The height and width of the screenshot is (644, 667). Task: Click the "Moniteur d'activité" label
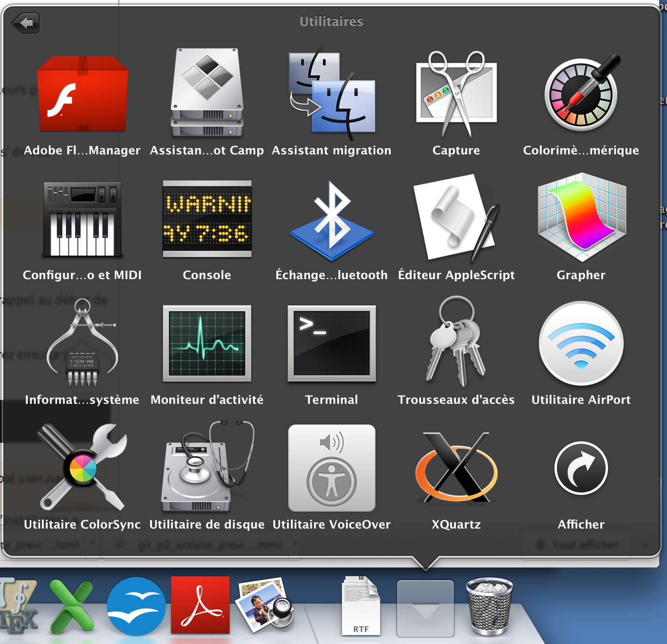207,400
